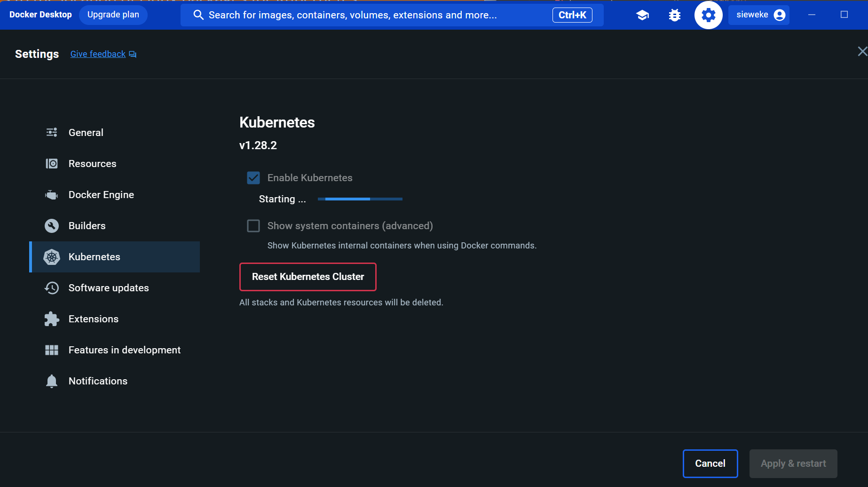Click the Resources disk icon

[x=52, y=164]
